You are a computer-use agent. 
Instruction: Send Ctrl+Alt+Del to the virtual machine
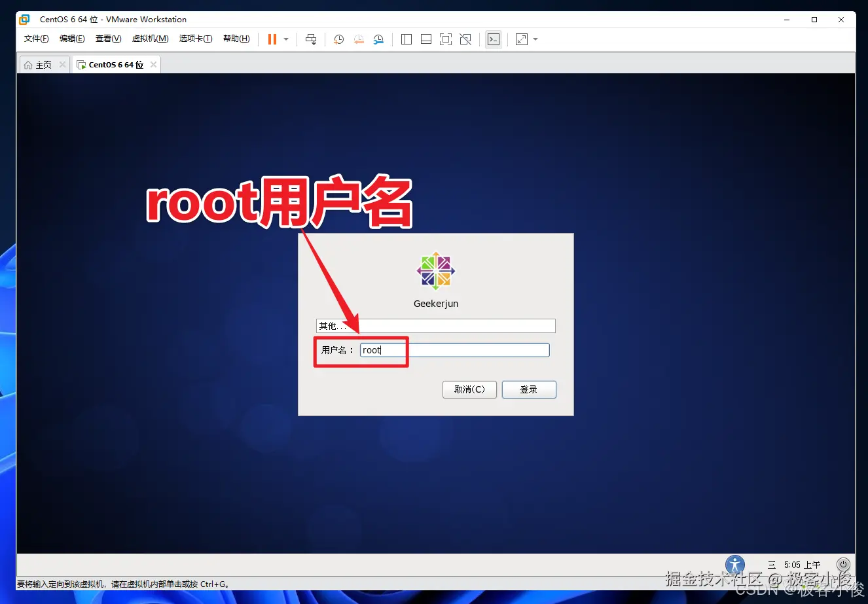pyautogui.click(x=311, y=39)
